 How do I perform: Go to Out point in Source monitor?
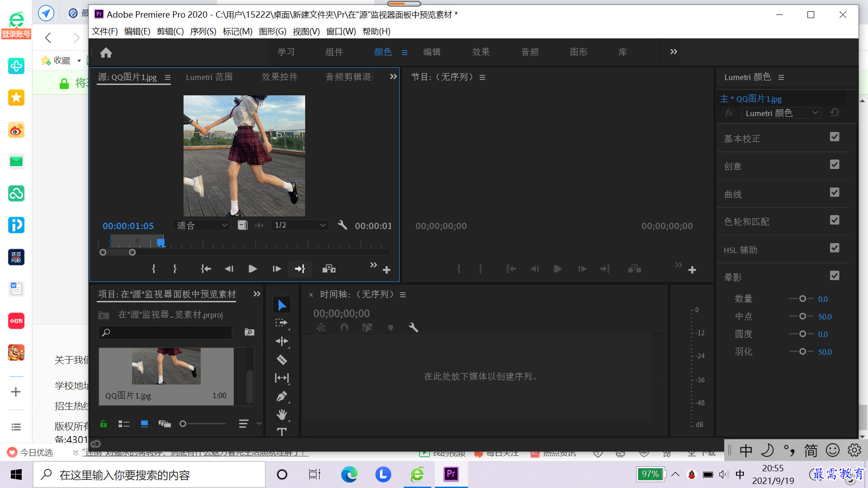pos(300,269)
